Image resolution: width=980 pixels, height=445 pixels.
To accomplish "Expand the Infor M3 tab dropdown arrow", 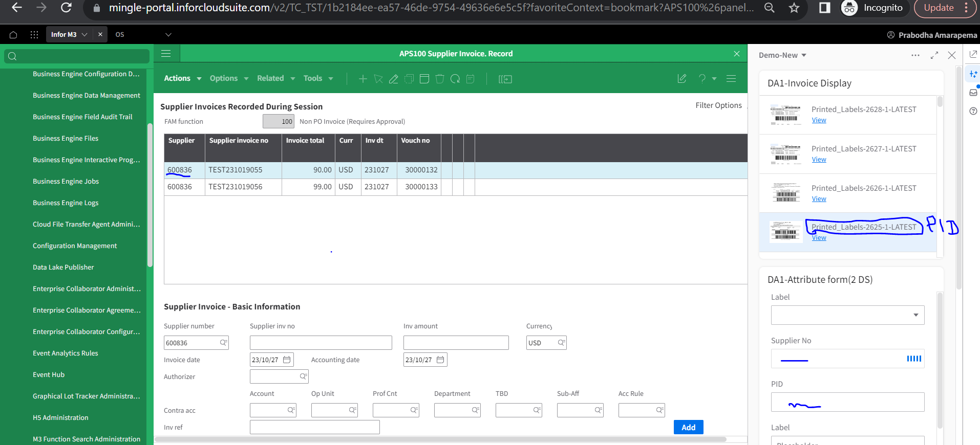I will (x=84, y=35).
